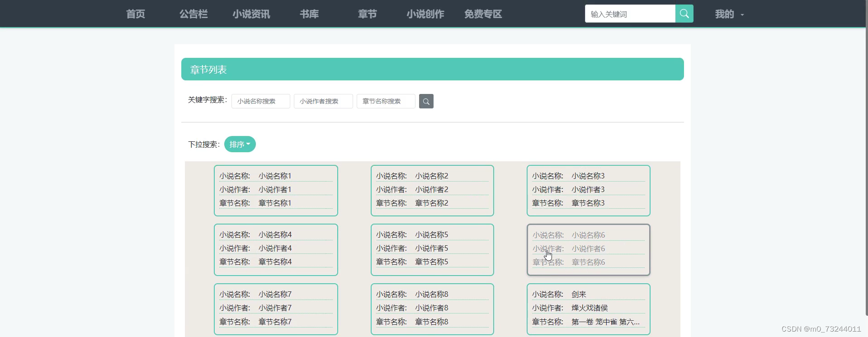The image size is (868, 337).
Task: Select the 章节 nav item
Action: 367,14
